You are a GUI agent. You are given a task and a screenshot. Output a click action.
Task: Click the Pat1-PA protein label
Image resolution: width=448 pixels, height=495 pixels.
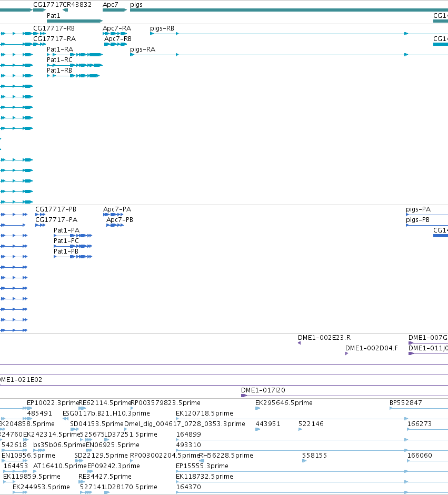point(66,230)
